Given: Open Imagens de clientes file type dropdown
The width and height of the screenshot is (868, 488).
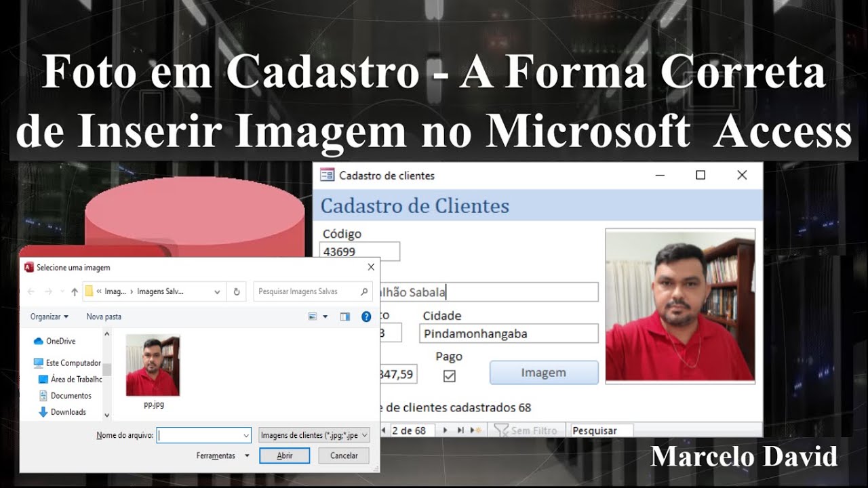Looking at the screenshot, I should (x=314, y=435).
